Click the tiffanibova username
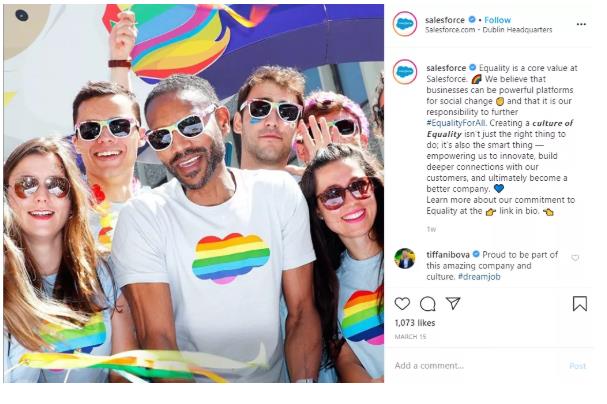The image size is (607, 404). pos(448,255)
